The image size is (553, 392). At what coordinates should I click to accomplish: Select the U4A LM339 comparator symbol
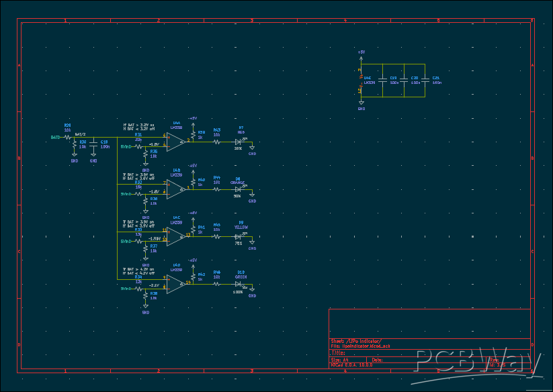point(175,141)
